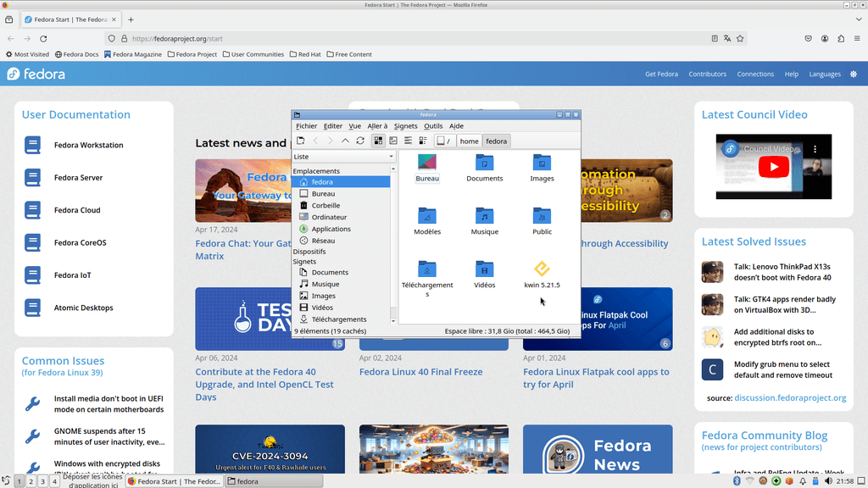Switch to workspace 2 in the taskbar pager
868x488 pixels.
point(31,481)
